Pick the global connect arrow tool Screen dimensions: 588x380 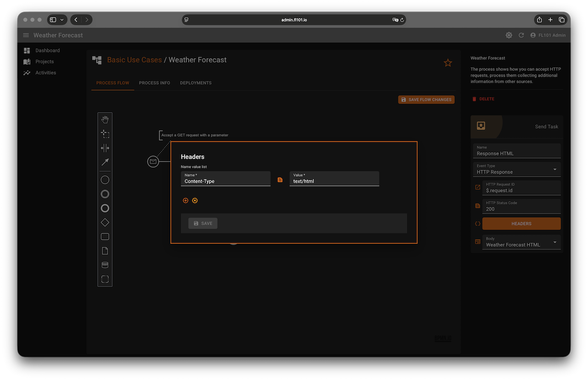coord(105,162)
